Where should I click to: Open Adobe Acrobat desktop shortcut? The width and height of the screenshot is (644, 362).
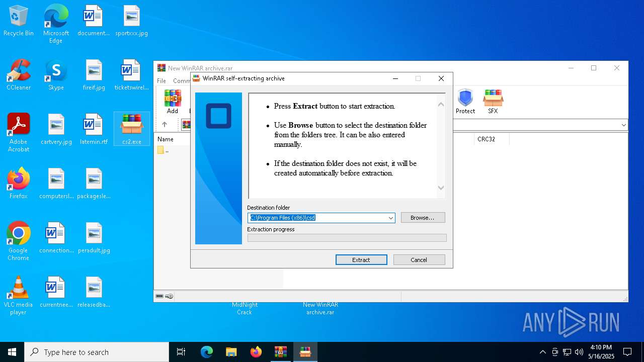point(19,133)
